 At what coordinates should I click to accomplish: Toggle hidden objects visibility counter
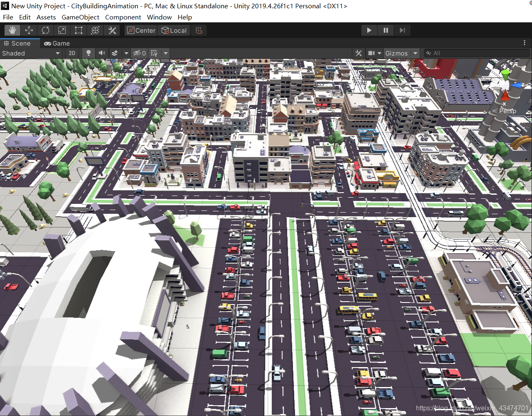coord(140,53)
